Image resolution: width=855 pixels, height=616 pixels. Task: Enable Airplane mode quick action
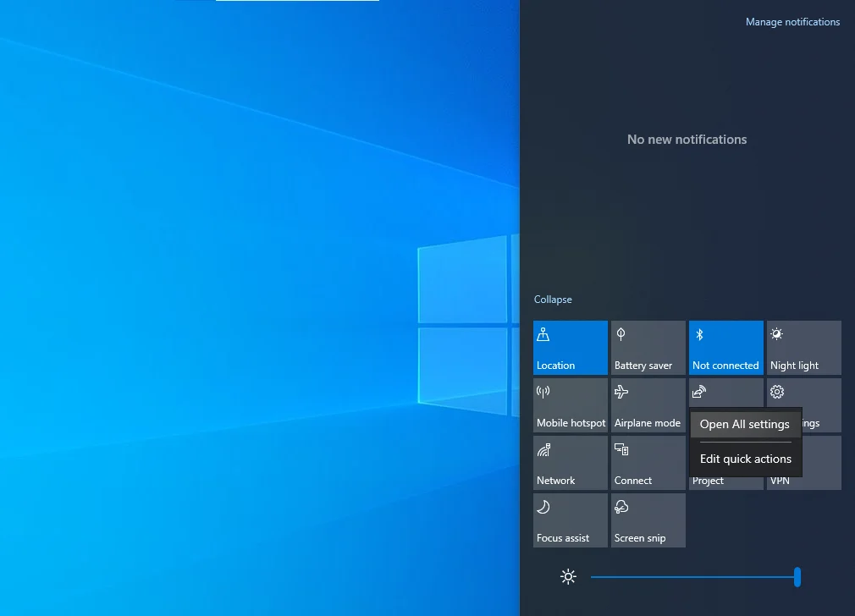[648, 405]
